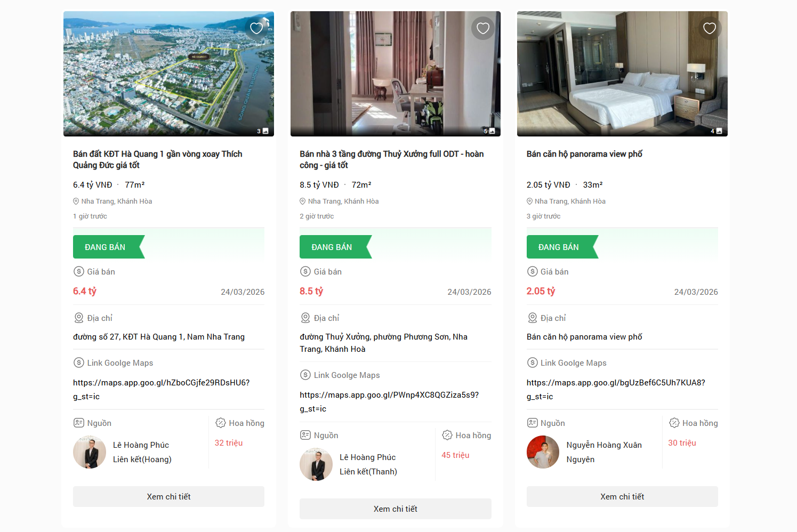Open the hZboCGjfe29RDsHU6 Google Maps link
The image size is (797, 532).
pyautogui.click(x=161, y=383)
